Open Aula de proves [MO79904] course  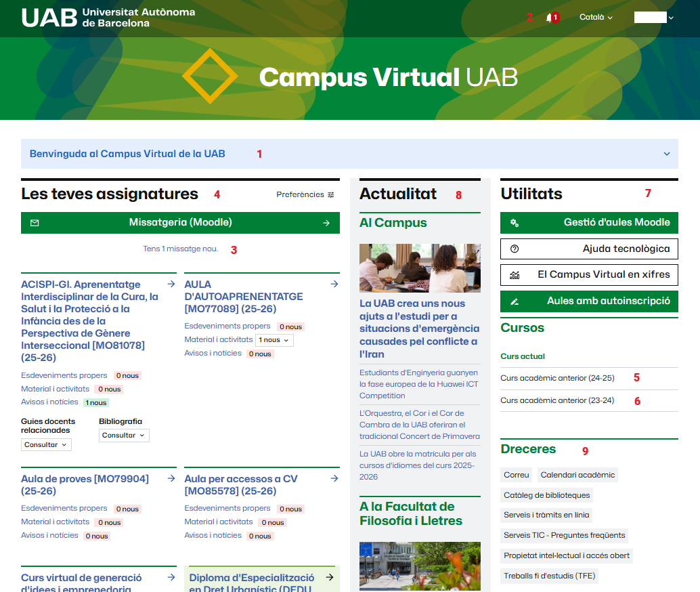(x=85, y=485)
